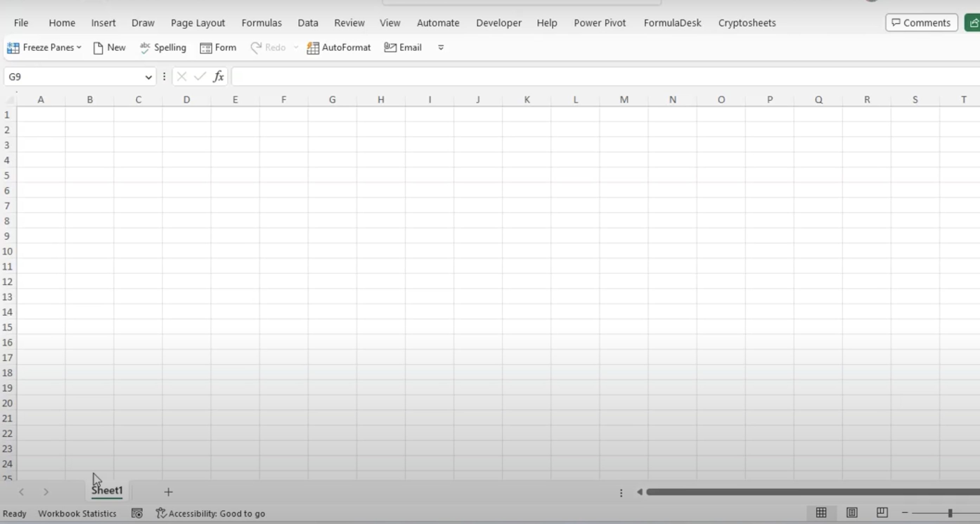Click the zoom slider handle
980x524 pixels.
tap(950, 513)
